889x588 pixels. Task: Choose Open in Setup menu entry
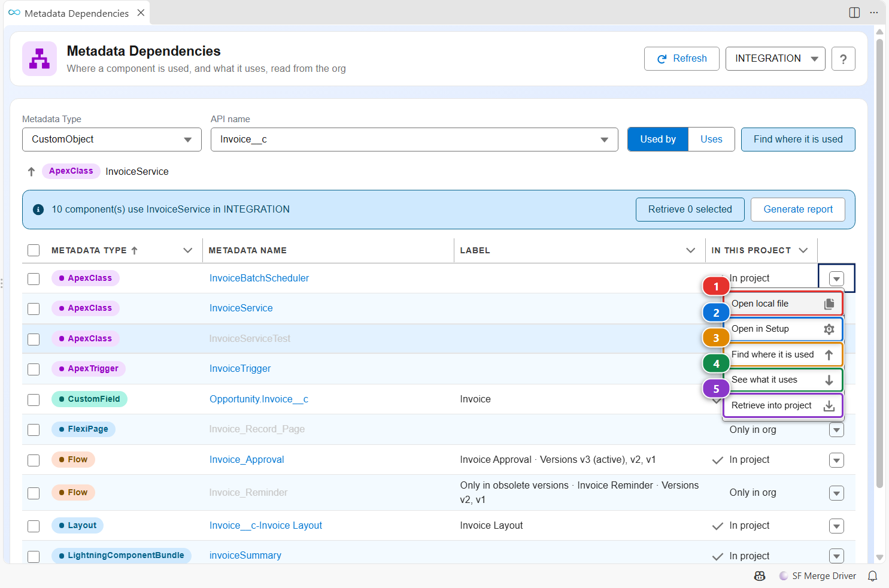click(x=783, y=329)
